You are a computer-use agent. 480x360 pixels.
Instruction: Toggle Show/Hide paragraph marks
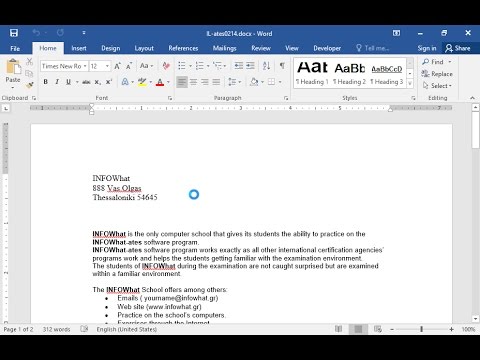coord(282,66)
